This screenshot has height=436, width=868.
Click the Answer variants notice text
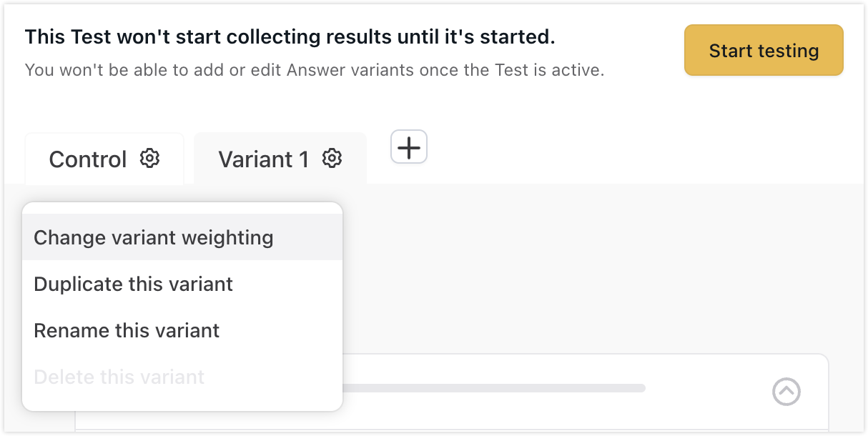pyautogui.click(x=315, y=70)
